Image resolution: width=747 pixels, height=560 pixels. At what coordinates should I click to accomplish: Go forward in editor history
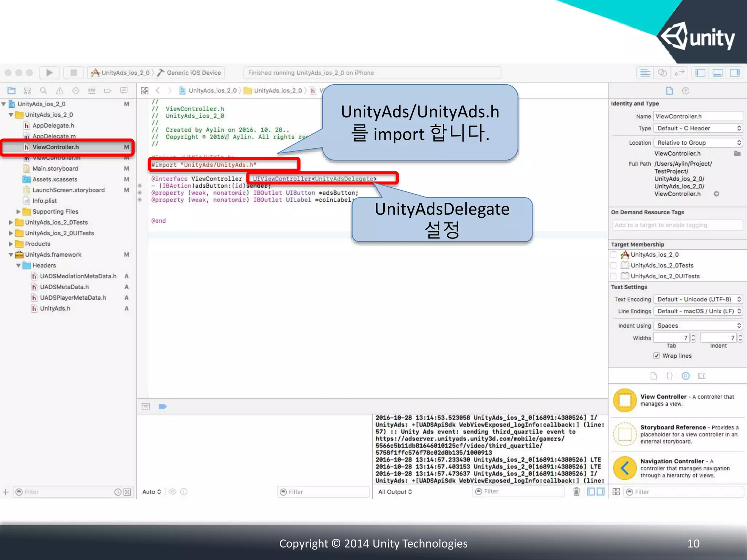[170, 90]
